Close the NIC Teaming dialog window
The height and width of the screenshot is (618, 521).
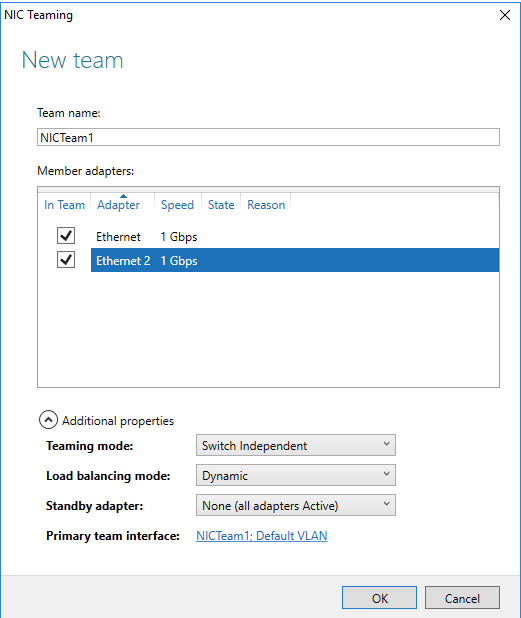(505, 15)
